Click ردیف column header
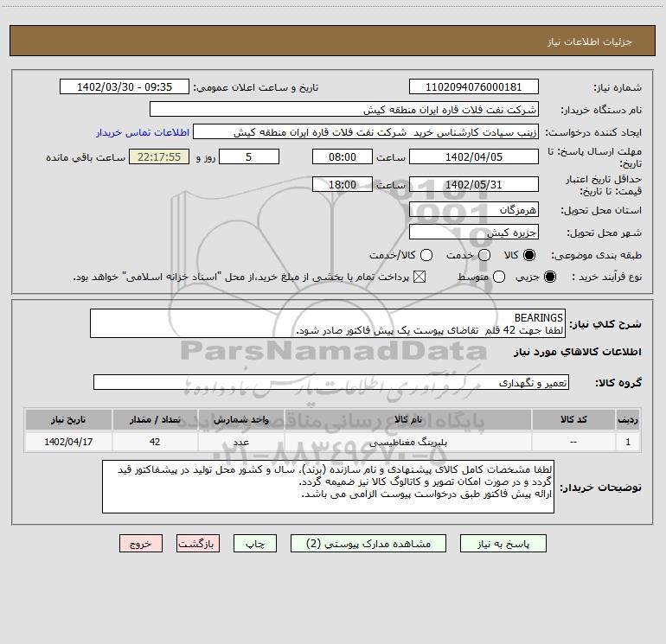666x644 pixels. 628,420
